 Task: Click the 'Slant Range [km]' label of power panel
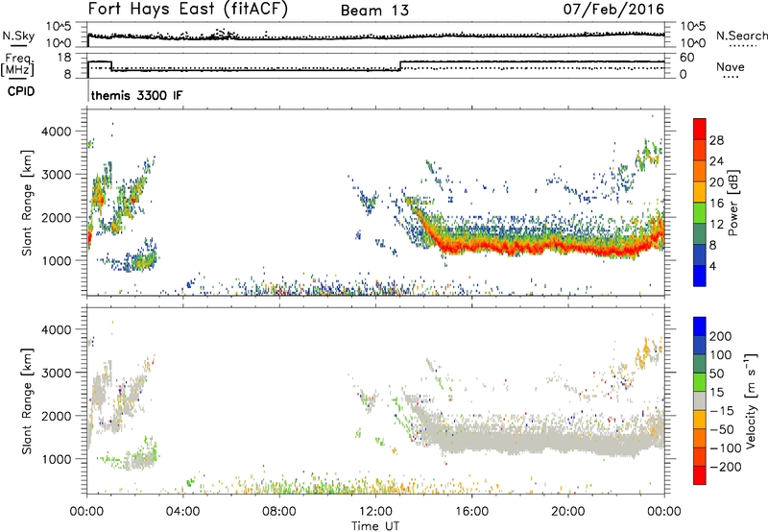27,203
